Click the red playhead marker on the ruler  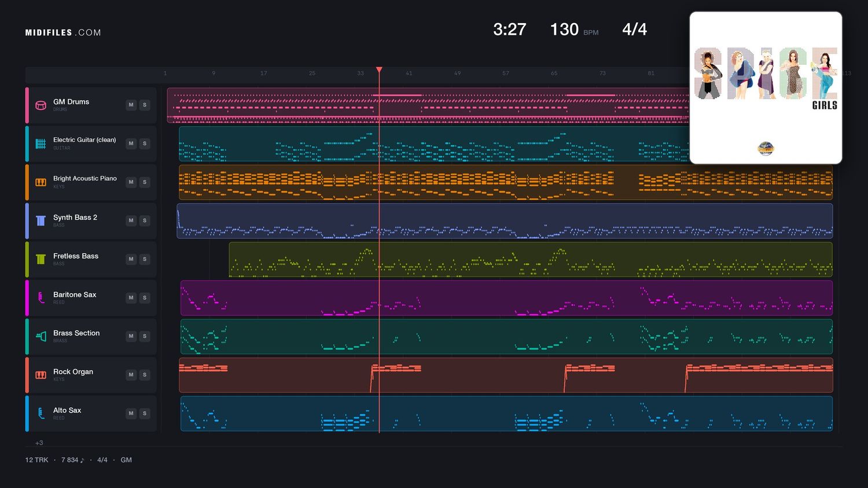click(379, 70)
